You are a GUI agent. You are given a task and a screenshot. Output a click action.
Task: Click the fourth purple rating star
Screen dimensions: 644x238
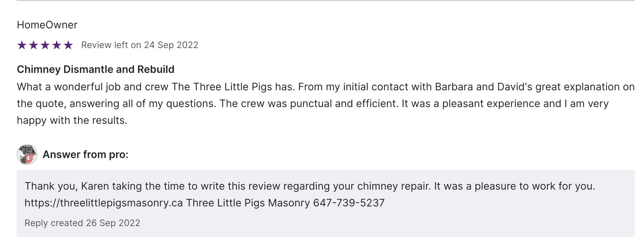click(57, 45)
